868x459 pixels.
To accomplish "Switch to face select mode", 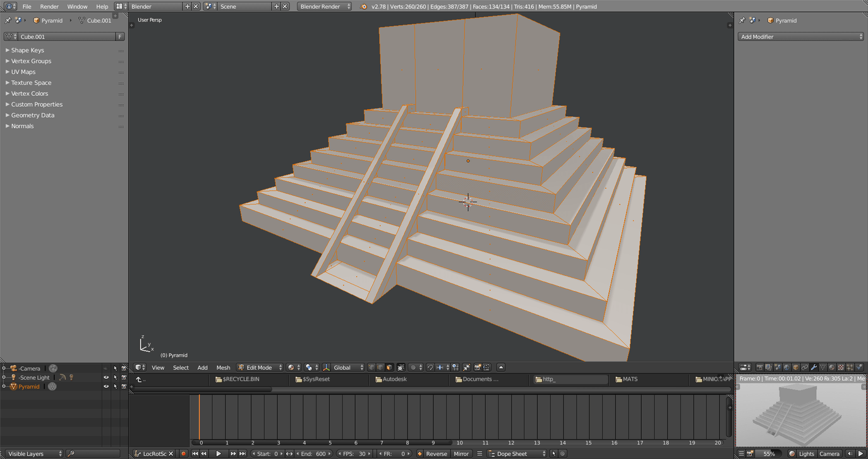I will 389,367.
